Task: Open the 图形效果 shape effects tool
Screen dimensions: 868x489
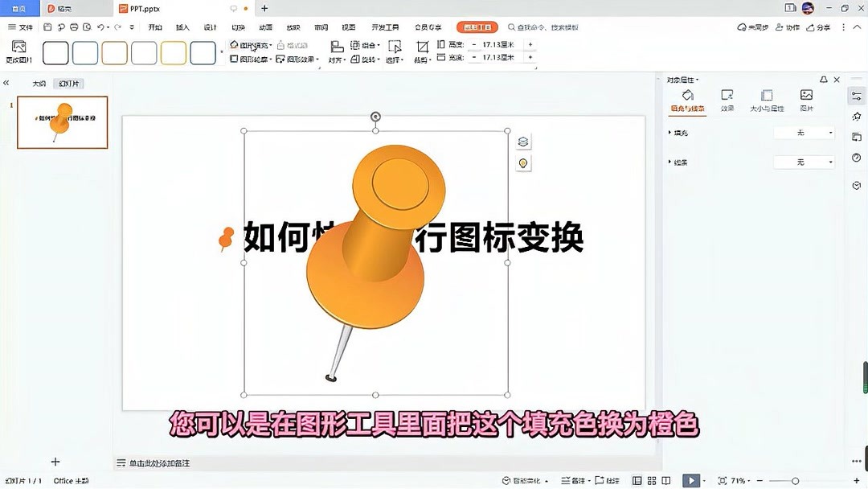Action: click(x=300, y=59)
